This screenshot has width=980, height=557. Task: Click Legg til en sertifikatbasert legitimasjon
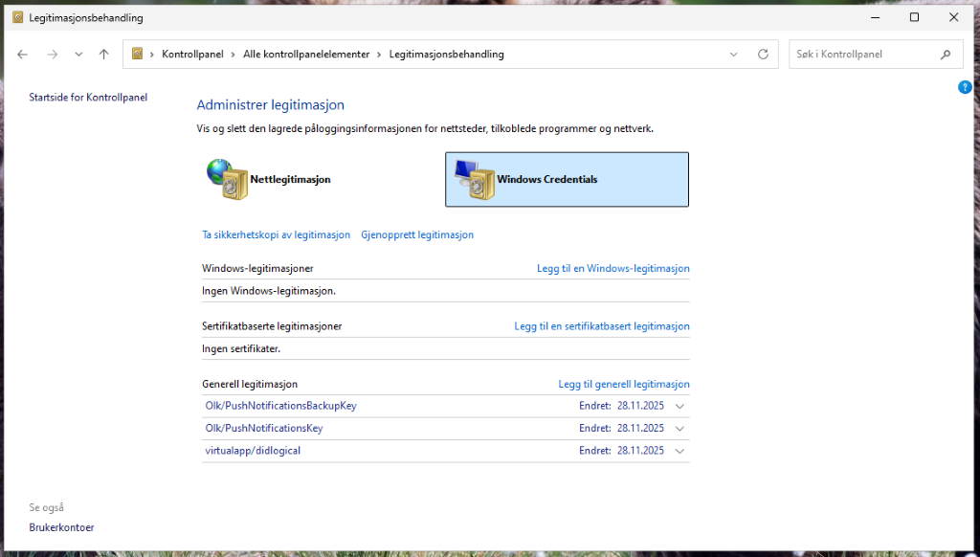[x=602, y=326]
